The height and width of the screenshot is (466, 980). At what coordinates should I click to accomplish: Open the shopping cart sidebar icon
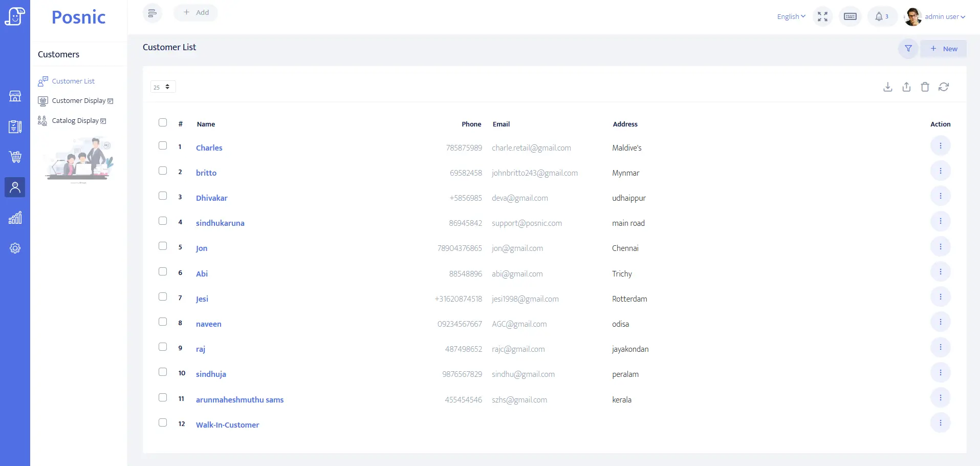15,157
